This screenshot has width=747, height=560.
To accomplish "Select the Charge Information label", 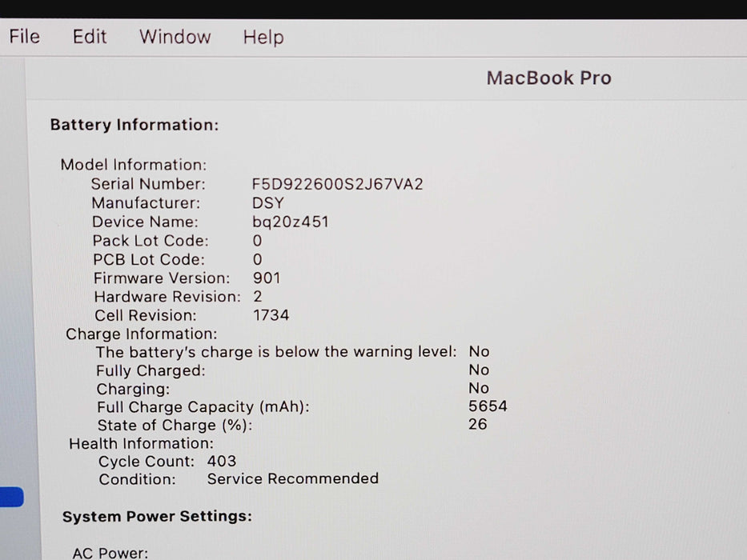I will (x=142, y=334).
